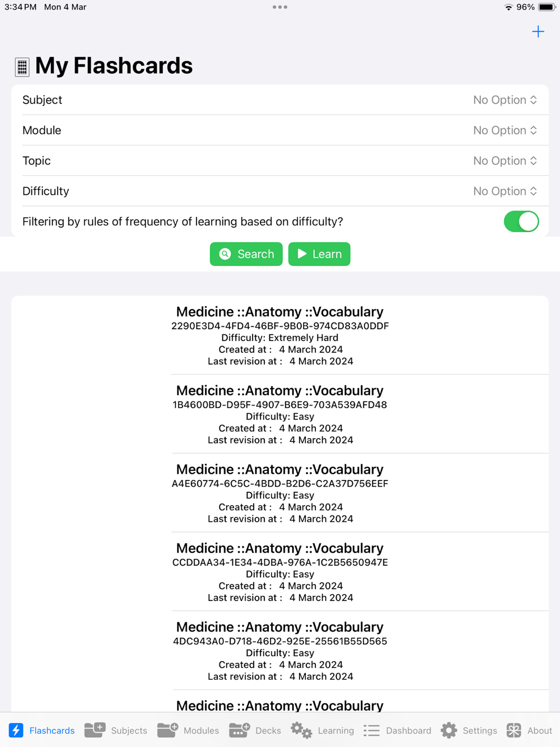Open the Topic option picker

pos(505,161)
